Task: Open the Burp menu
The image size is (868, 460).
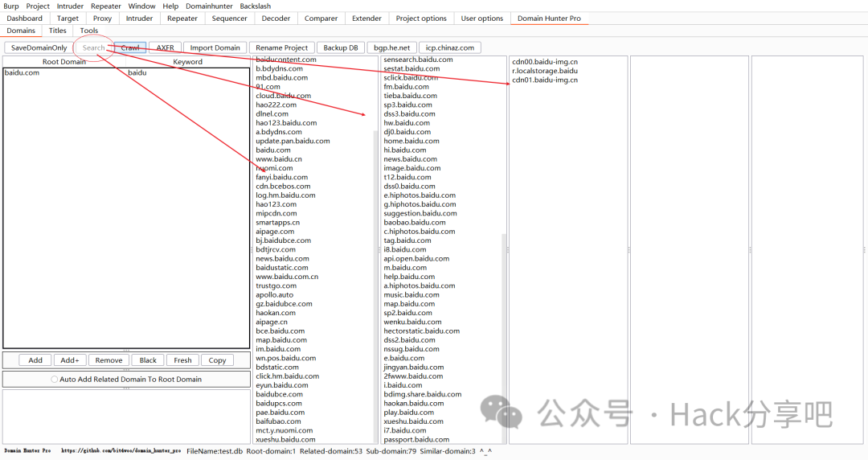Action: pos(11,6)
